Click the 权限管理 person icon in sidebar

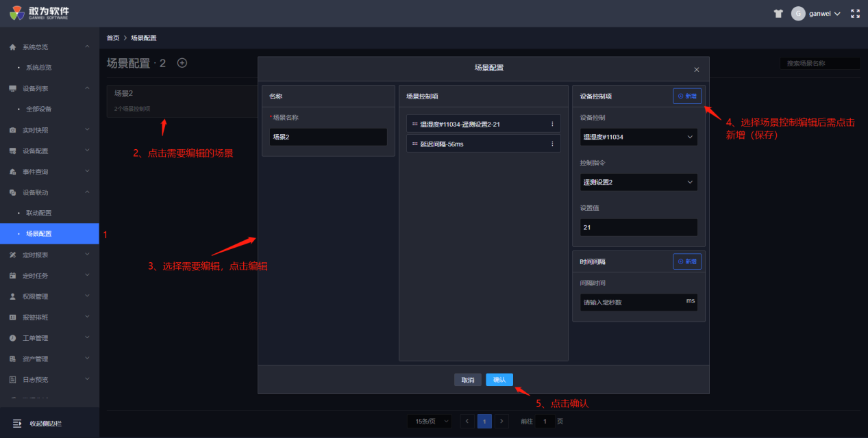pyautogui.click(x=13, y=296)
